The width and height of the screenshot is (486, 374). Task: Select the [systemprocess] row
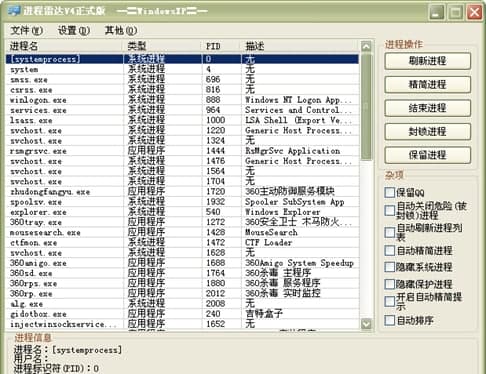coord(183,59)
